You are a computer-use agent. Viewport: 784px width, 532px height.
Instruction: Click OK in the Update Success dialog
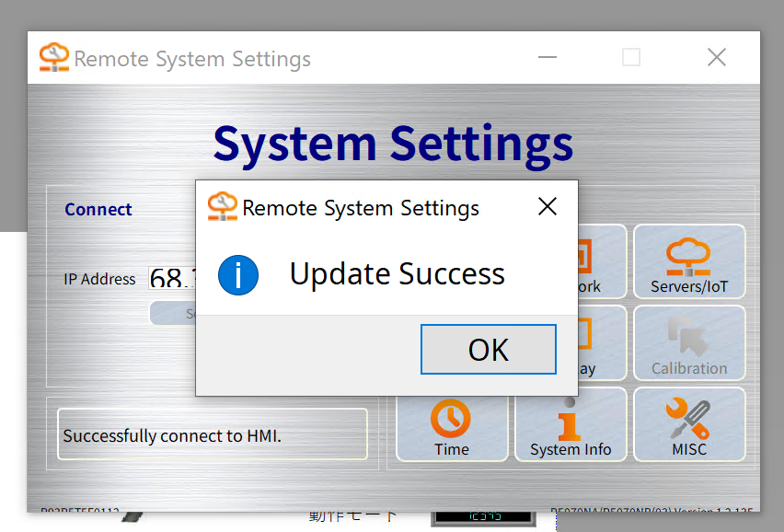click(x=488, y=350)
